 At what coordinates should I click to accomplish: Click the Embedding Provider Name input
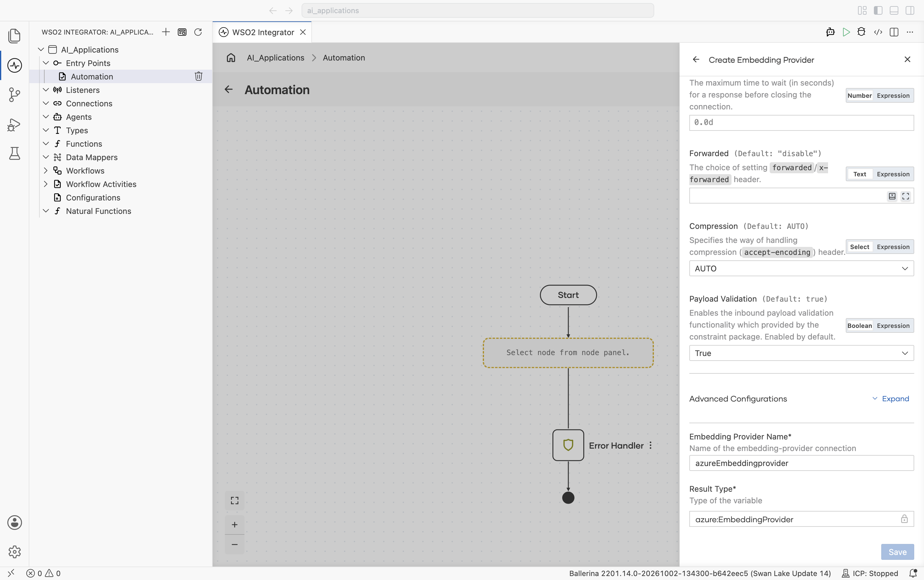point(801,463)
